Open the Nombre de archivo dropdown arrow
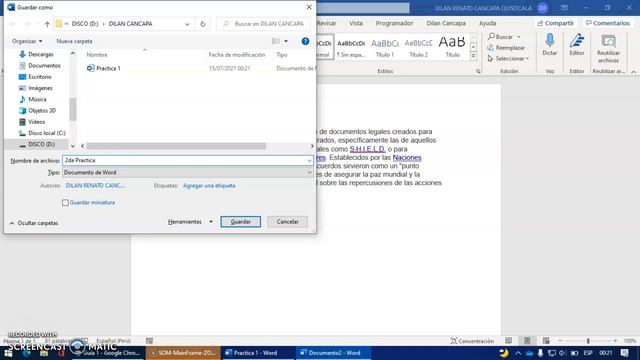 [x=309, y=160]
